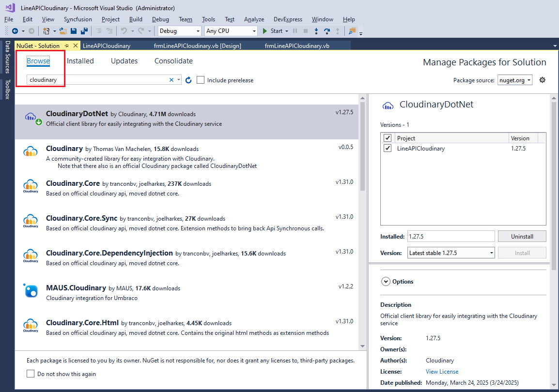The height and width of the screenshot is (392, 559).
Task: Switch to the Consolidate tab
Action: pyautogui.click(x=173, y=61)
